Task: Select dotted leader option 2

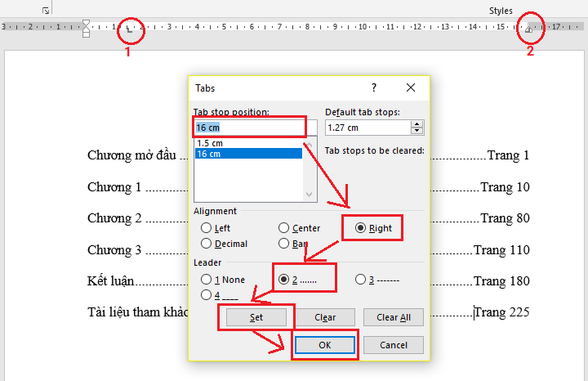Action: pos(284,280)
